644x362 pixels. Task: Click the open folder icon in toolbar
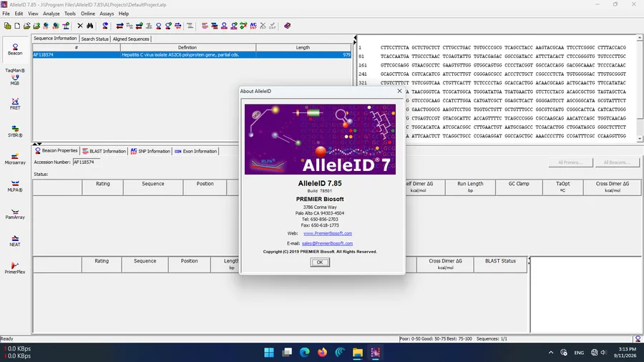coord(26,26)
